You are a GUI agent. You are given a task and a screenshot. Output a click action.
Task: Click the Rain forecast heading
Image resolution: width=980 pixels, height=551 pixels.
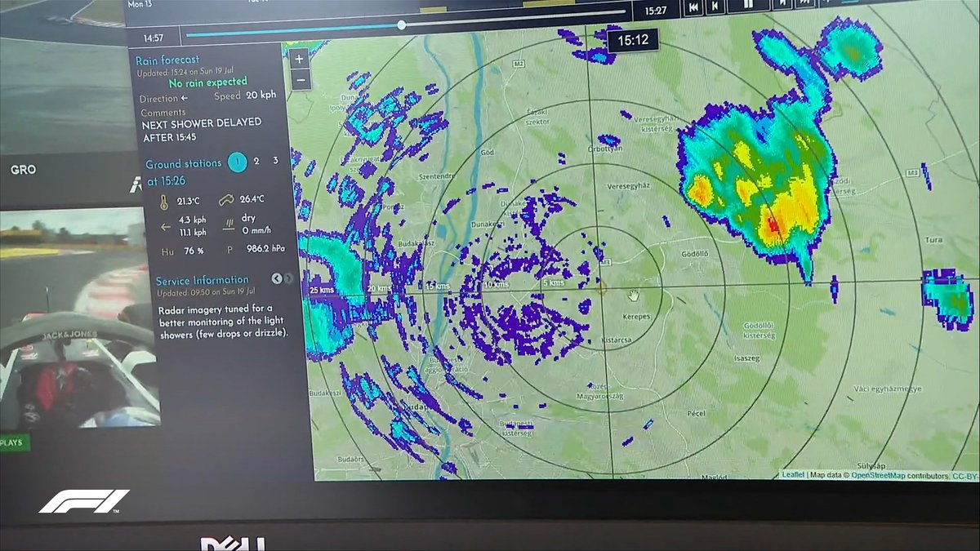(167, 60)
